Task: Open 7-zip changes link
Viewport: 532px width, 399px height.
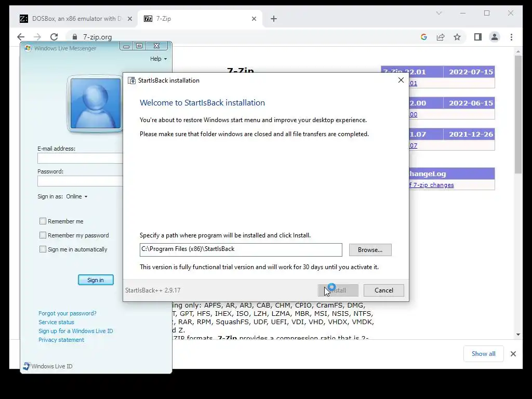Action: [432, 185]
